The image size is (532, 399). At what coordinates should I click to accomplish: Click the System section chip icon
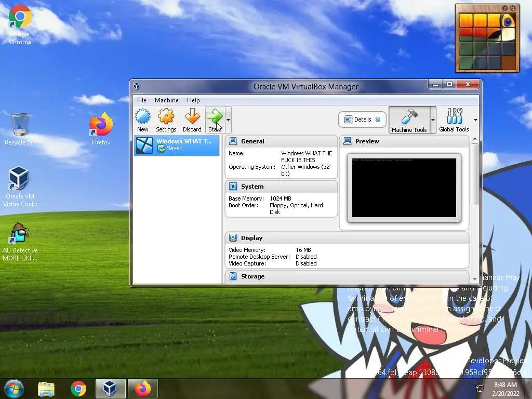click(233, 187)
